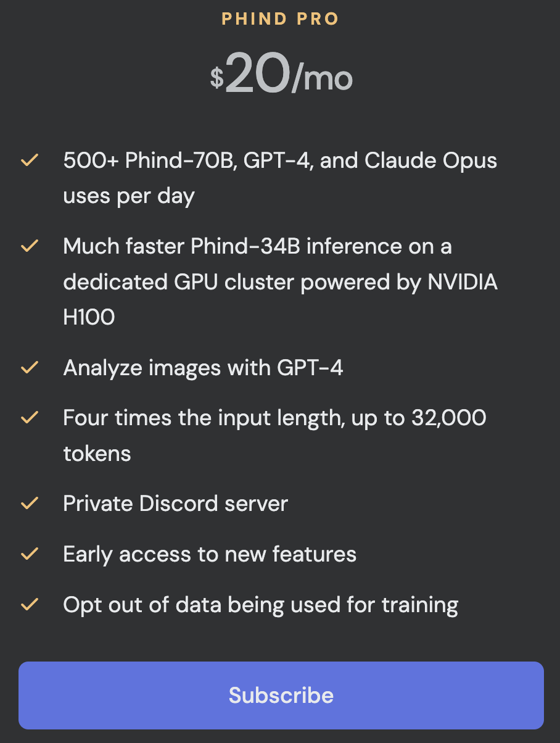Select checkmark next to Private Discord server

(x=30, y=504)
